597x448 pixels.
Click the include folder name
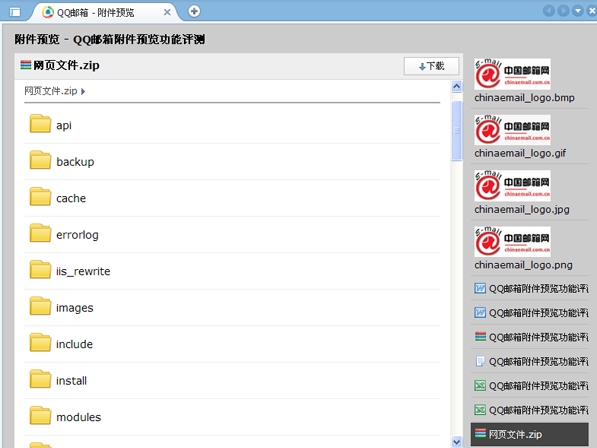coord(75,344)
